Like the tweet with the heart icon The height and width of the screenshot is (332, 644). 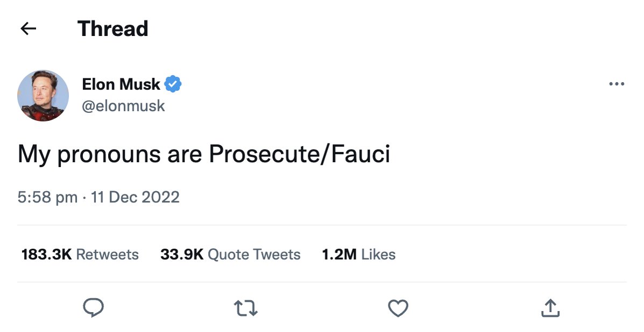point(398,308)
